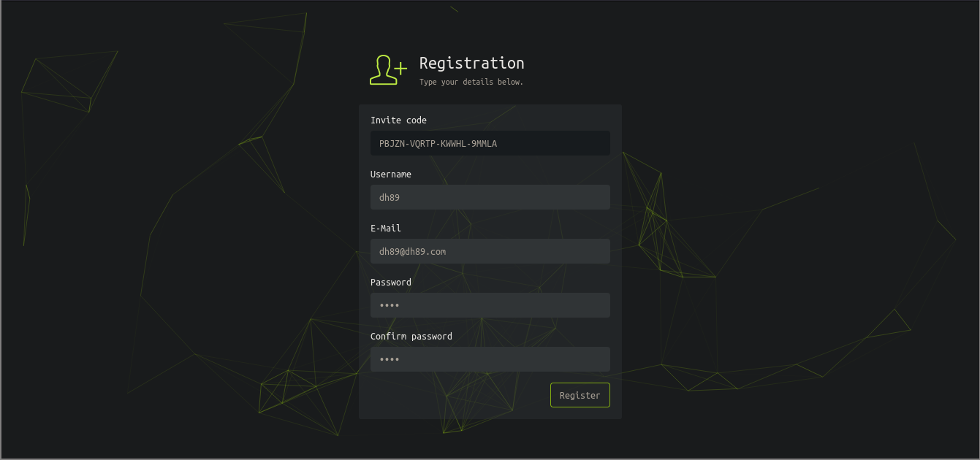Click the 'Confirm password' label

click(x=411, y=336)
